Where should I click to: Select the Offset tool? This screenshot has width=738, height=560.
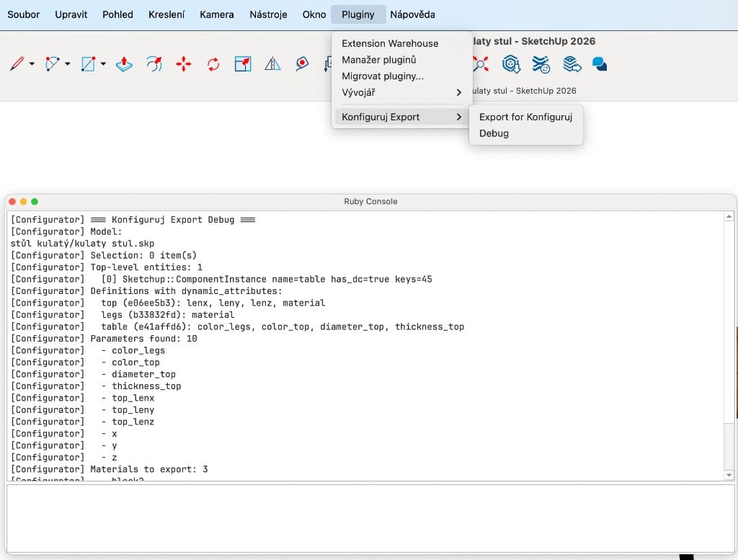pyautogui.click(x=154, y=63)
